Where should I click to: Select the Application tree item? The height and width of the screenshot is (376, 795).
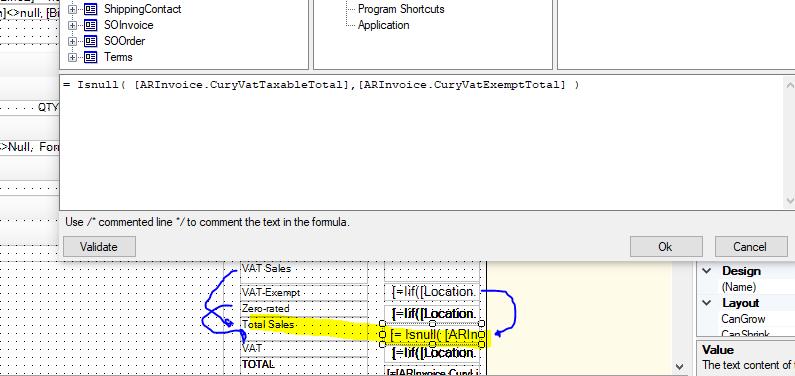pyautogui.click(x=383, y=25)
